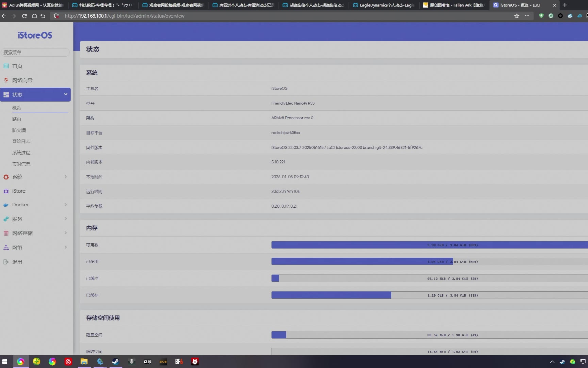Open the 防火墙 firewall page
Screen dimensions: 588x368
coord(19,130)
